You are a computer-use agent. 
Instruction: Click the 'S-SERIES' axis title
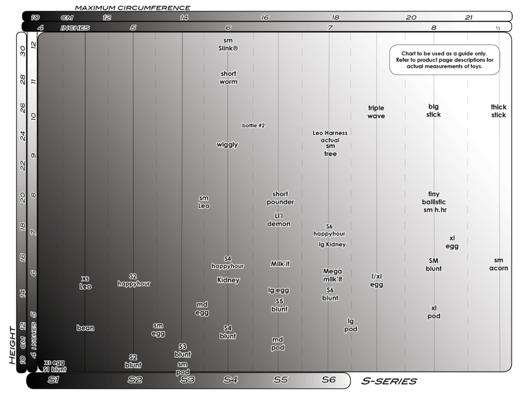coord(389,381)
